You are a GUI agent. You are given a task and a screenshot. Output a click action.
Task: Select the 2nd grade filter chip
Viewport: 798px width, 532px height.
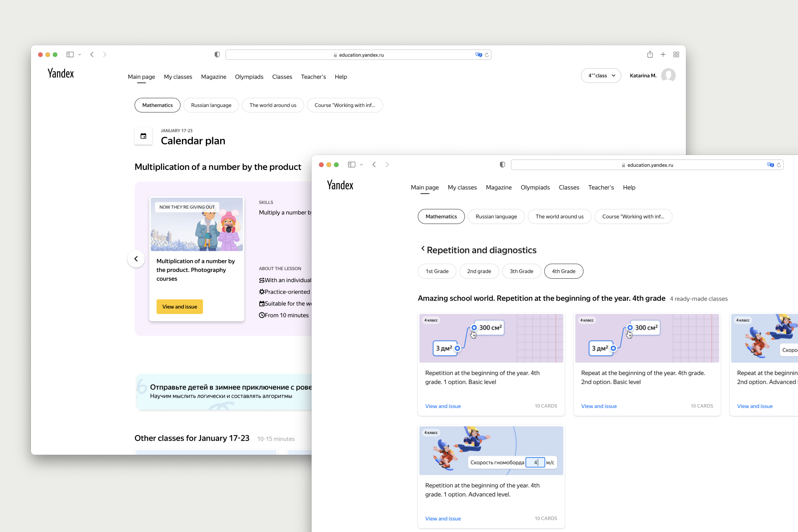pos(479,271)
